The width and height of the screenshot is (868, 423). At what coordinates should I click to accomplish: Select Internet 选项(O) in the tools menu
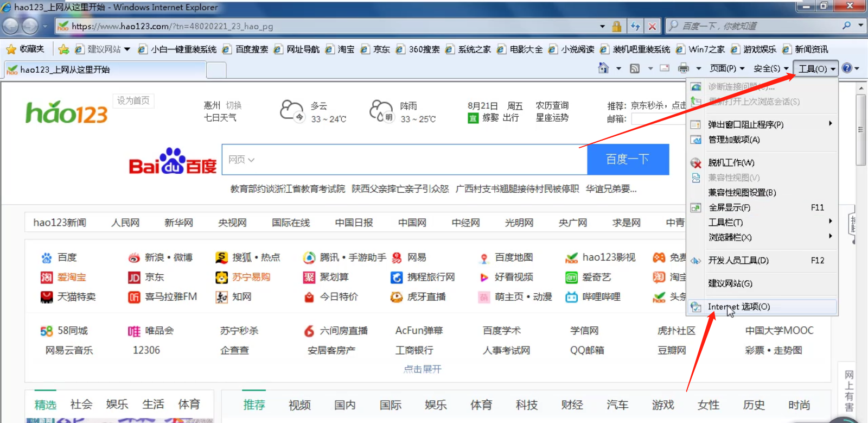tap(739, 307)
